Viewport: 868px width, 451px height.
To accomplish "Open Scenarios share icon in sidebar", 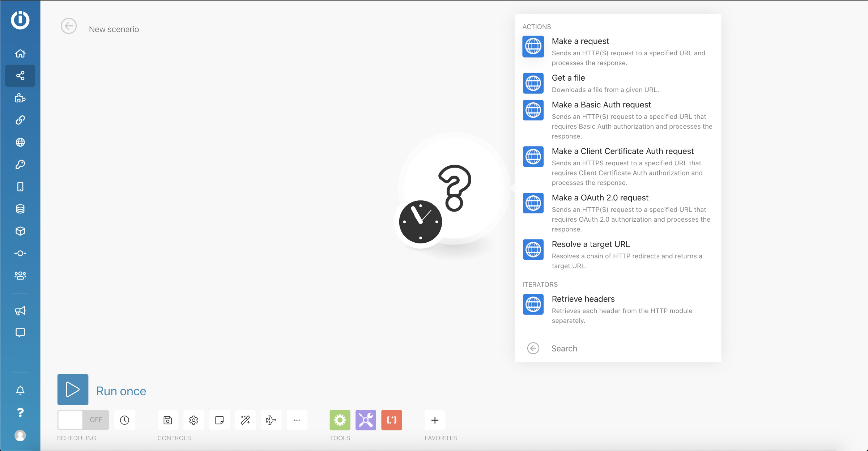I will 20,76.
